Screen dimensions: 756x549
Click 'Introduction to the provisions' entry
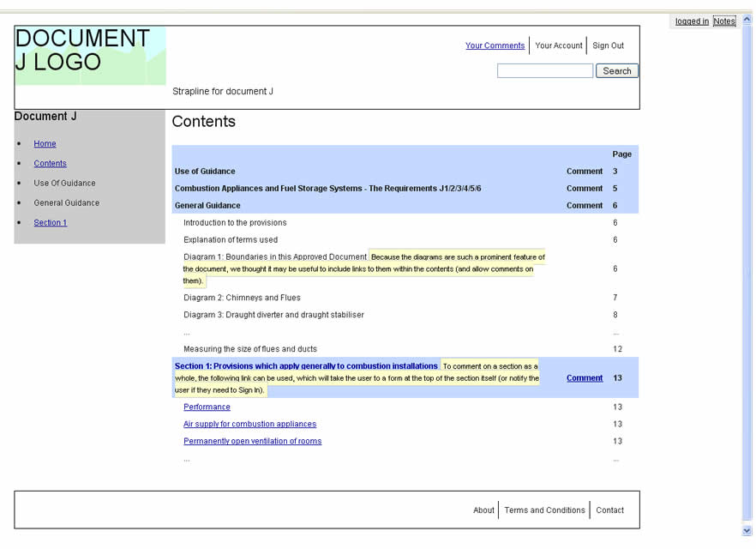coord(235,223)
